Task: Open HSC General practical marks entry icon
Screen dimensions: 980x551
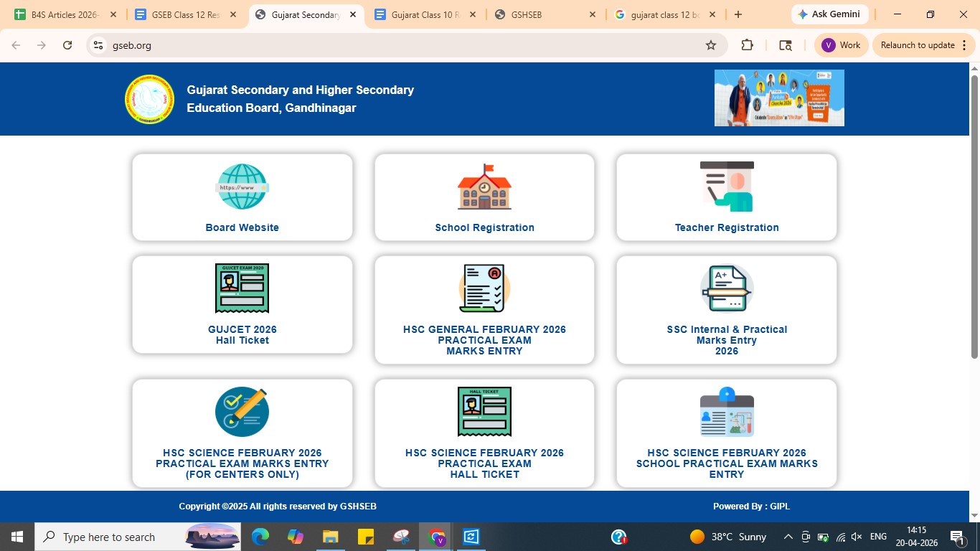Action: (484, 288)
